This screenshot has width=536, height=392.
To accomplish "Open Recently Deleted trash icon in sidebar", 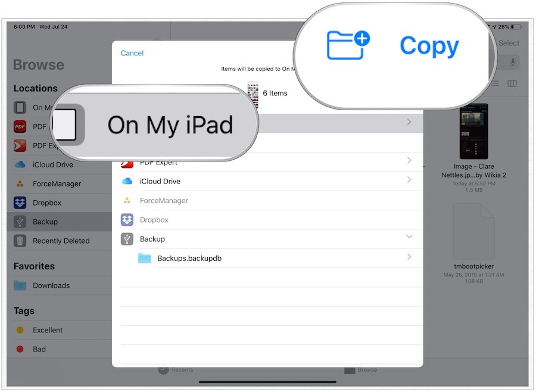I will point(20,241).
